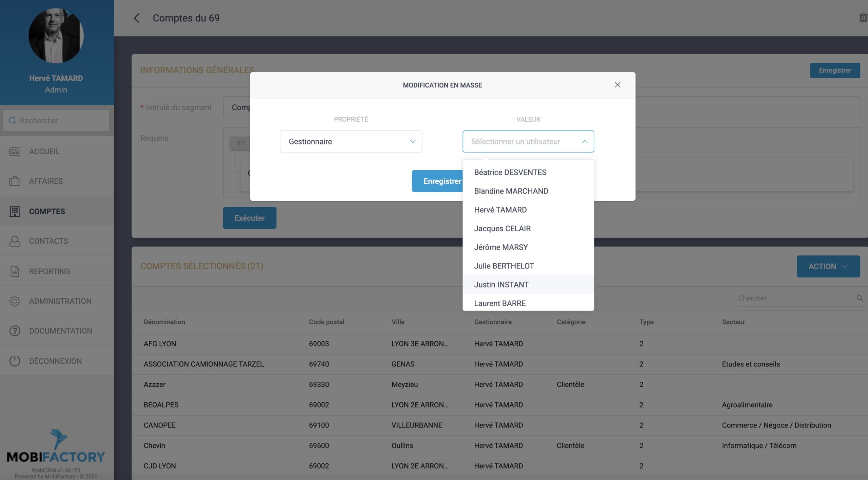Click the Exécuter button
868x480 pixels.
point(249,218)
